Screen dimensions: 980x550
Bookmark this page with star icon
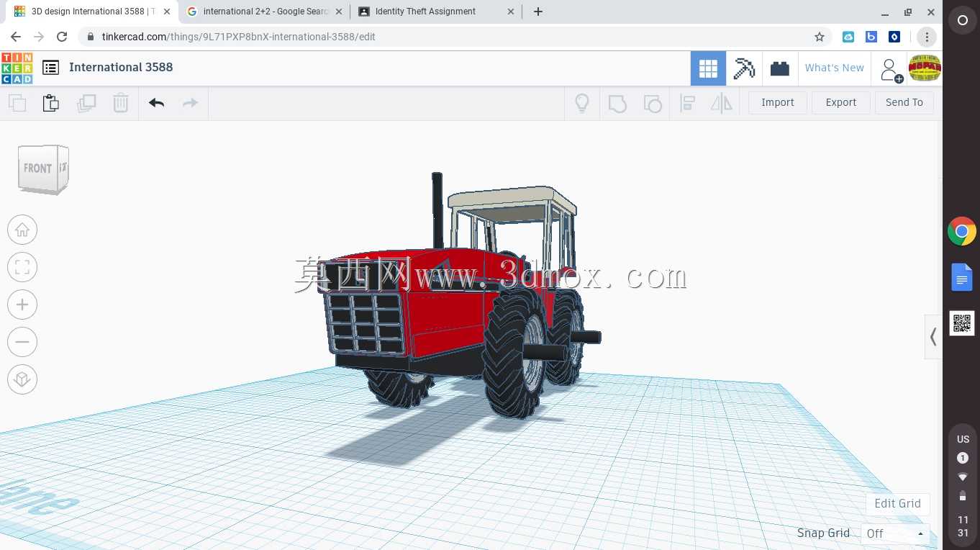819,37
